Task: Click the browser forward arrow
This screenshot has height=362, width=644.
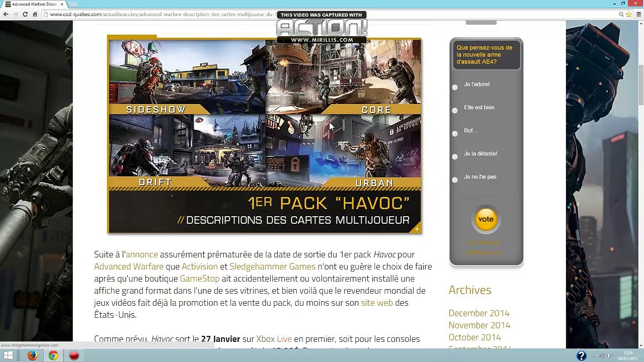Action: pos(15,14)
